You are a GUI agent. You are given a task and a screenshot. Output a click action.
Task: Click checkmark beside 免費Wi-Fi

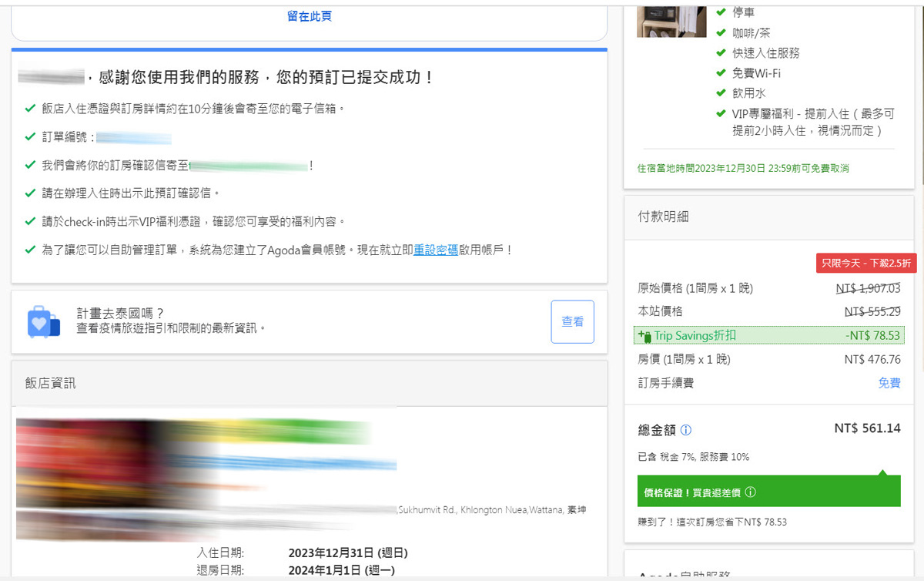click(721, 73)
